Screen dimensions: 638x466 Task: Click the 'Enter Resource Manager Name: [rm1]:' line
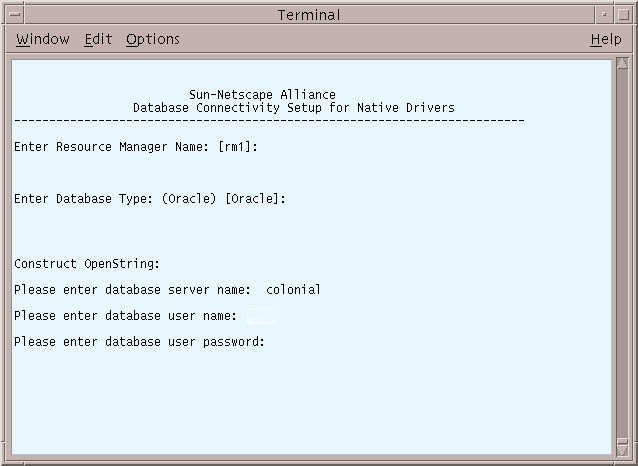[x=136, y=147]
